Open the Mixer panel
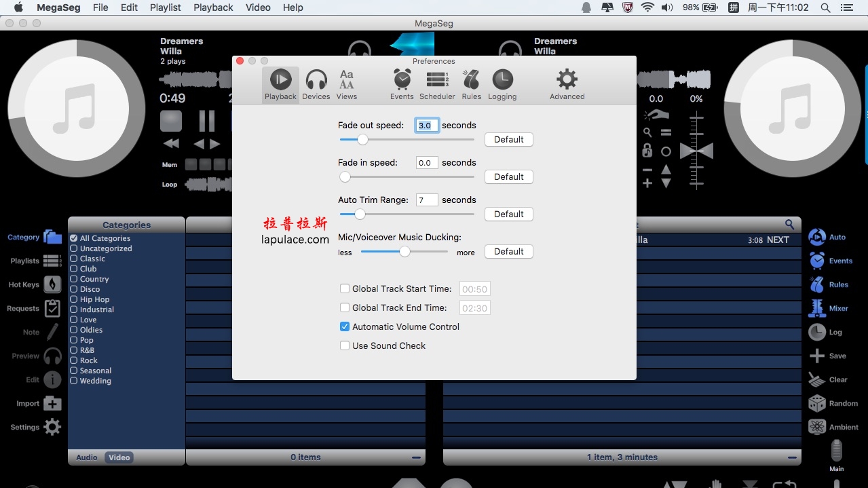 tap(817, 308)
